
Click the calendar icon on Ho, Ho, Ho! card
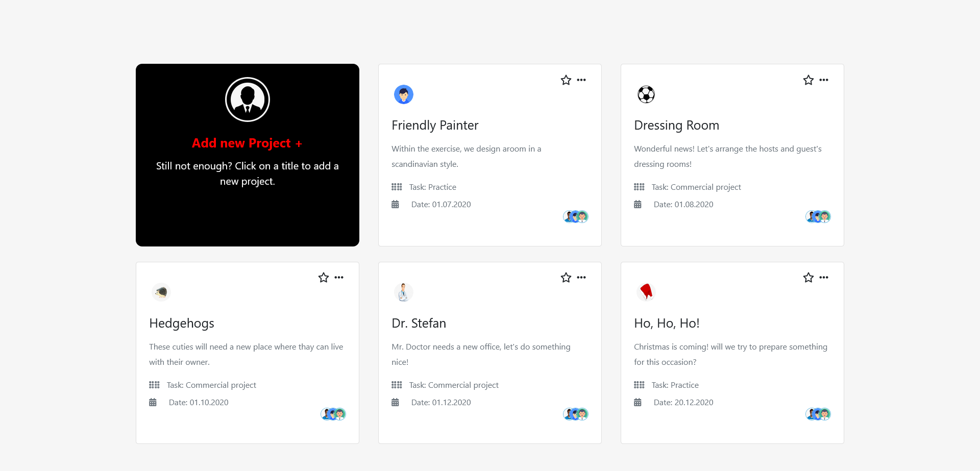(638, 402)
